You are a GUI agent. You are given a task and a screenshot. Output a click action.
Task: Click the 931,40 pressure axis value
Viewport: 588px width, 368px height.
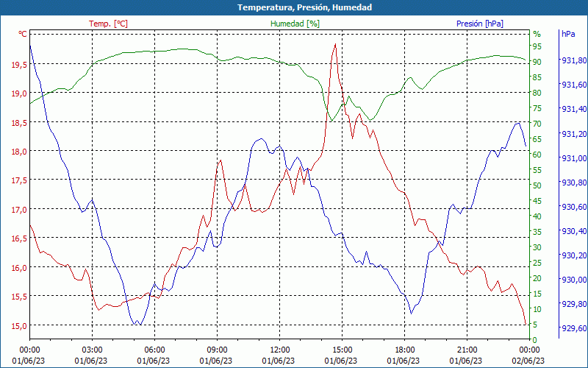click(x=574, y=109)
